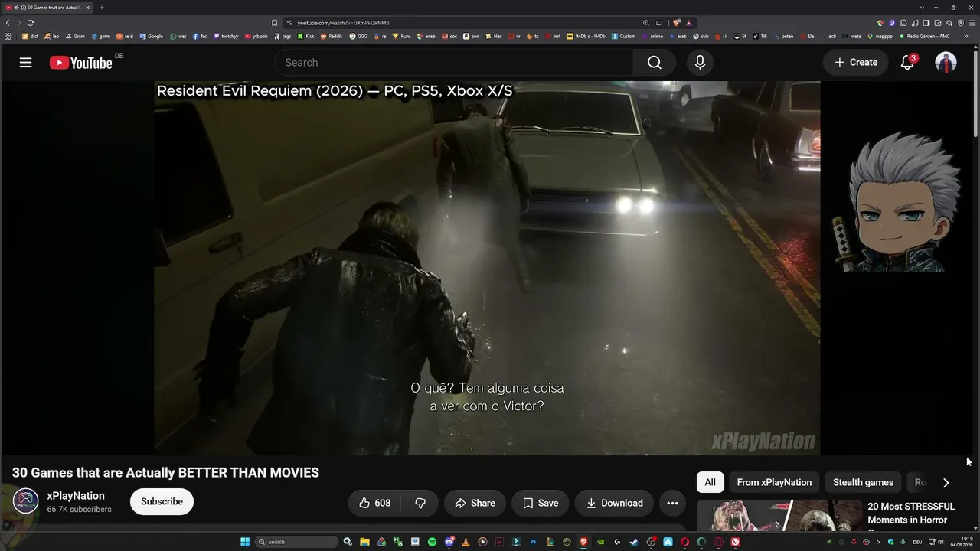Click the browser address bar URL
The height and width of the screenshot is (551, 980).
343,23
